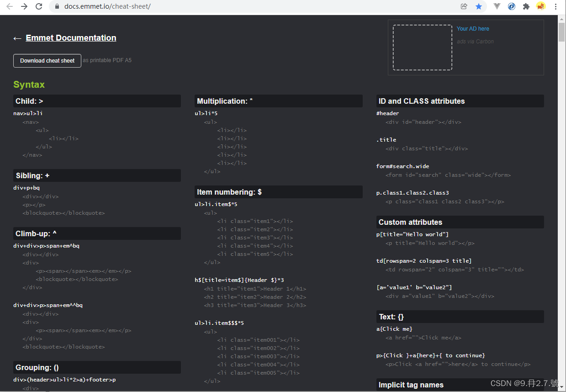The width and height of the screenshot is (566, 392).
Task: Open the blue circular extension icon
Action: tap(512, 6)
